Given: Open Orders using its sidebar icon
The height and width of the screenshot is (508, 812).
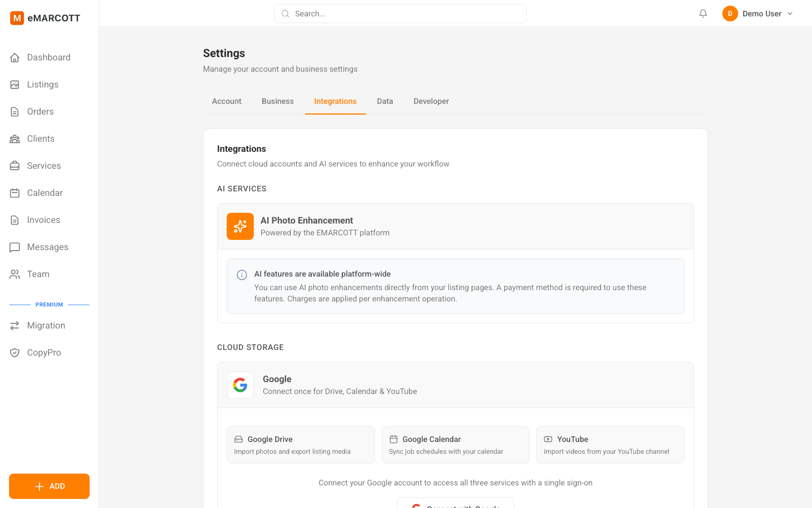Looking at the screenshot, I should coord(15,111).
